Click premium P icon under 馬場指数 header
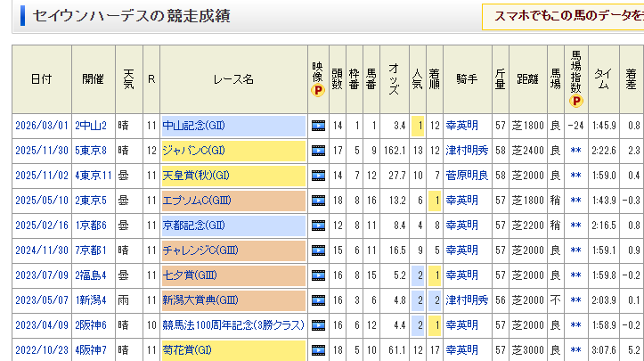Image resolution: width=644 pixels, height=361 pixels. (x=576, y=102)
